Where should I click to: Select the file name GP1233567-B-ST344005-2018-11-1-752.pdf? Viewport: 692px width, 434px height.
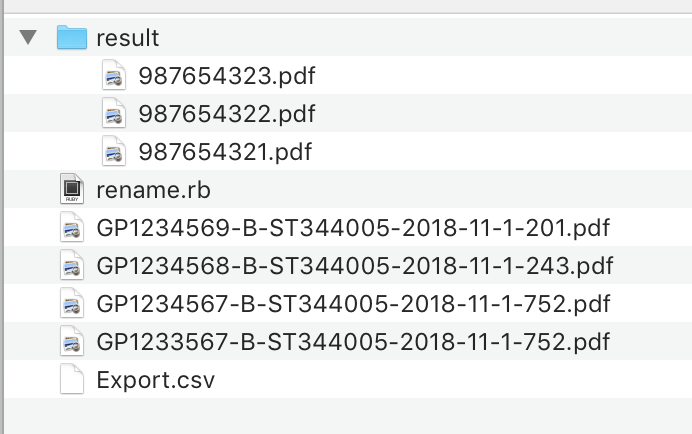coord(354,342)
